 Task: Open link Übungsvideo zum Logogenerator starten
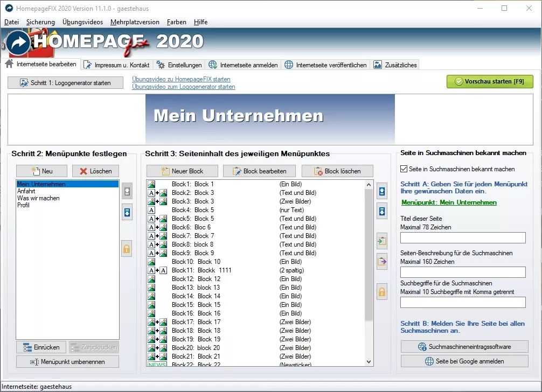pyautogui.click(x=184, y=87)
